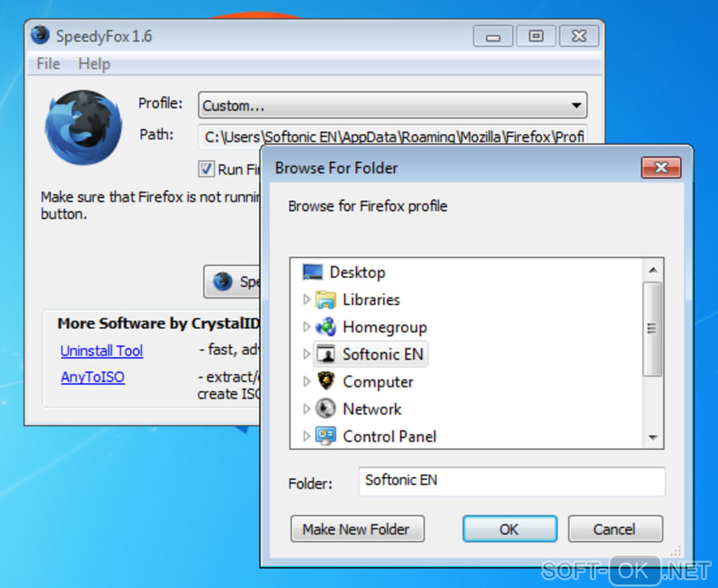Select Desktop in the folder tree
This screenshot has height=588, width=718.
coord(358,273)
